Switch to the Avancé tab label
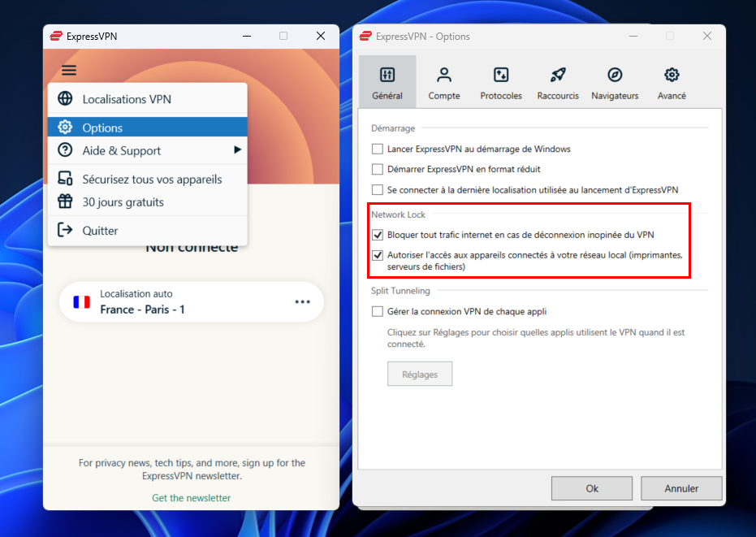 click(672, 96)
